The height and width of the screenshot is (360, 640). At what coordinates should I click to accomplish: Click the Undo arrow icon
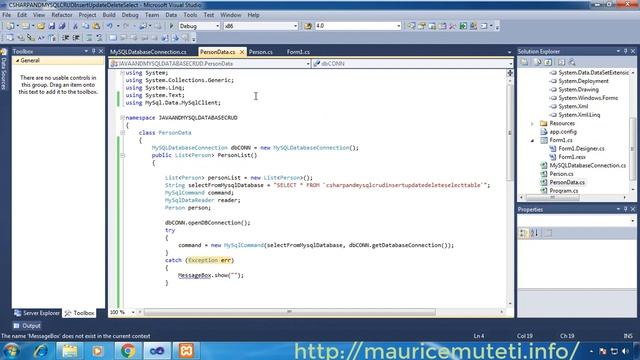click(x=110, y=26)
